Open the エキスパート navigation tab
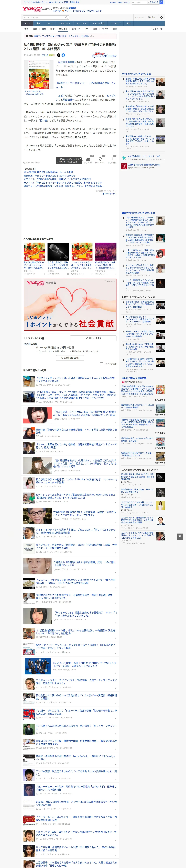The width and height of the screenshot is (186, 868). click(x=64, y=24)
